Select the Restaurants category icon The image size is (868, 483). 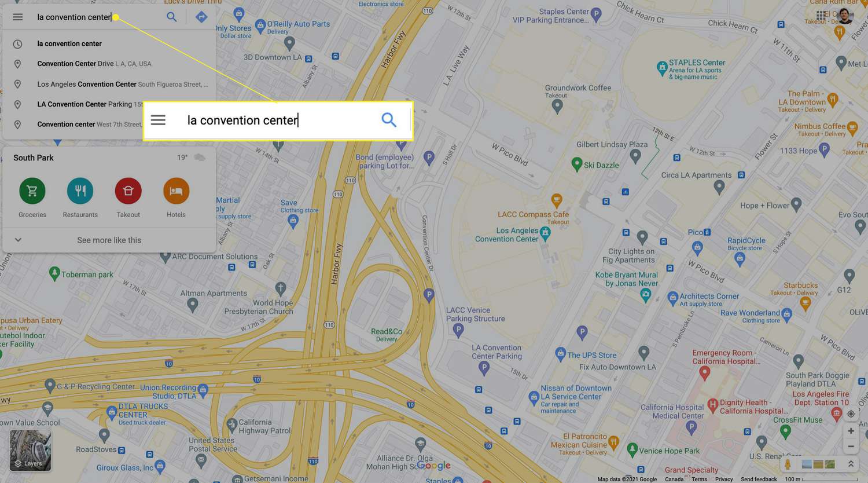[80, 191]
